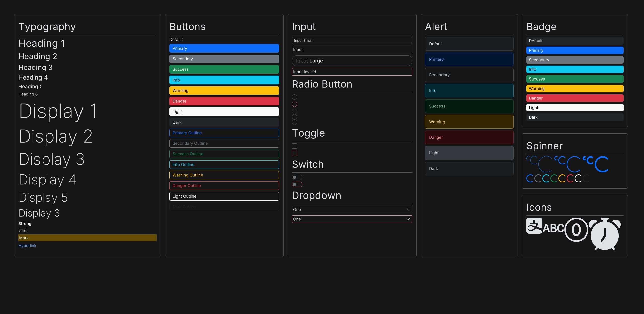Image resolution: width=644 pixels, height=314 pixels.
Task: Click the ABC alphabet icon
Action: pyautogui.click(x=553, y=228)
